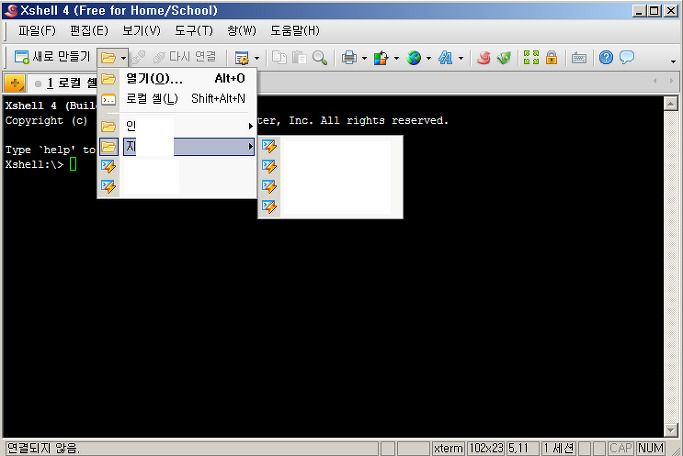Viewport: 683px width, 456px height.
Task: Click the Copy icon in toolbar
Action: point(279,57)
